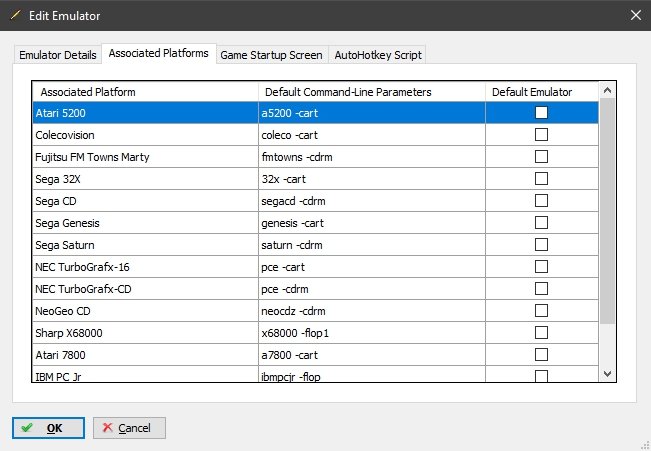The image size is (651, 451).
Task: Click the Cancel button
Action: (129, 428)
